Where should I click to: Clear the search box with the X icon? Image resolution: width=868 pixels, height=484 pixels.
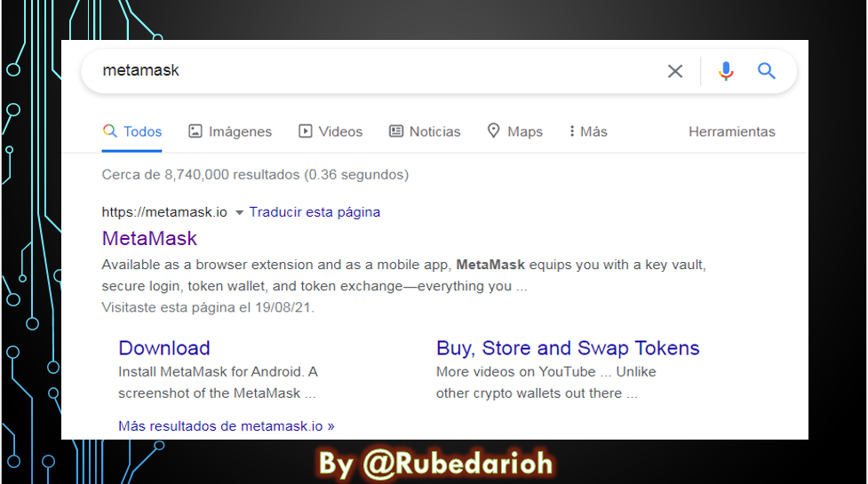pyautogui.click(x=675, y=71)
